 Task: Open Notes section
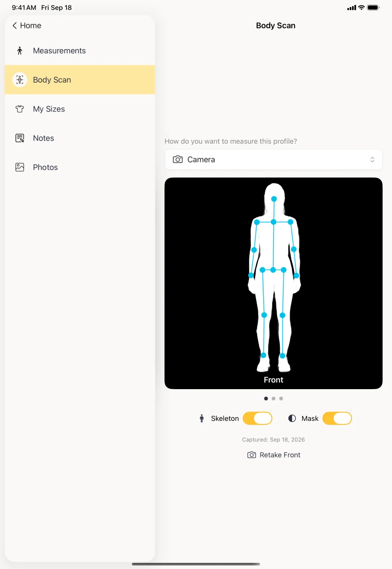[x=80, y=138]
